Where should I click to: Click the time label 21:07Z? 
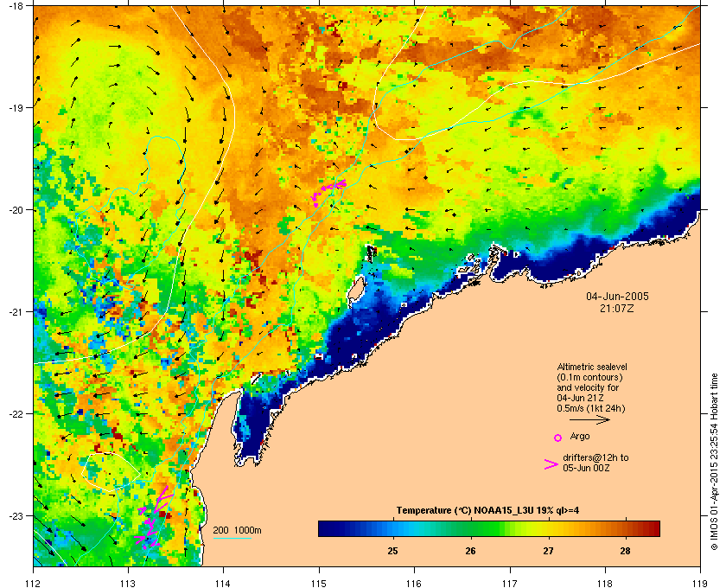tap(617, 308)
